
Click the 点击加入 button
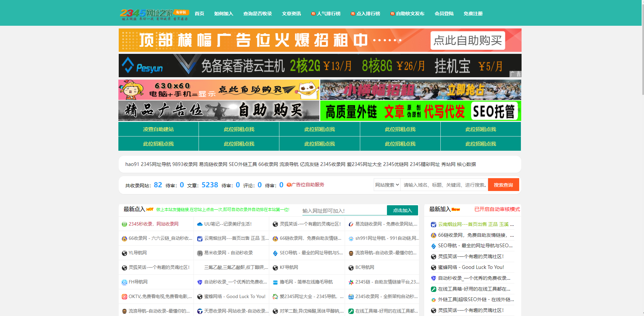(x=402, y=210)
